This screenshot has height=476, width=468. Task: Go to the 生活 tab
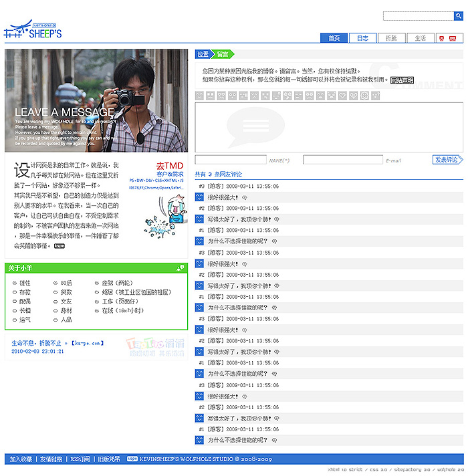click(x=420, y=38)
